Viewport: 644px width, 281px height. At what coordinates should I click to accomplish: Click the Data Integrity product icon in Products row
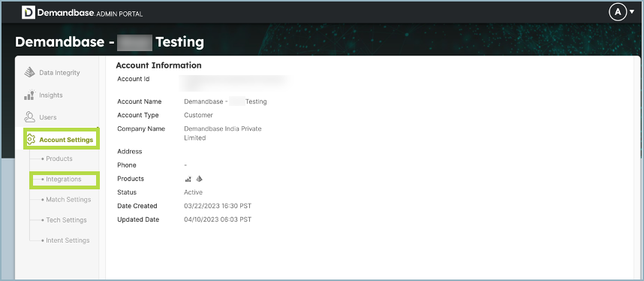pos(199,179)
